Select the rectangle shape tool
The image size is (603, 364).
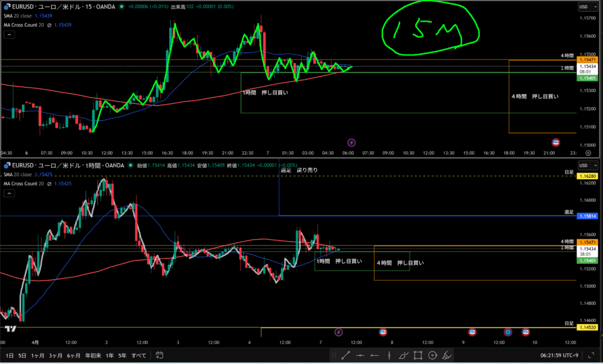click(x=418, y=355)
